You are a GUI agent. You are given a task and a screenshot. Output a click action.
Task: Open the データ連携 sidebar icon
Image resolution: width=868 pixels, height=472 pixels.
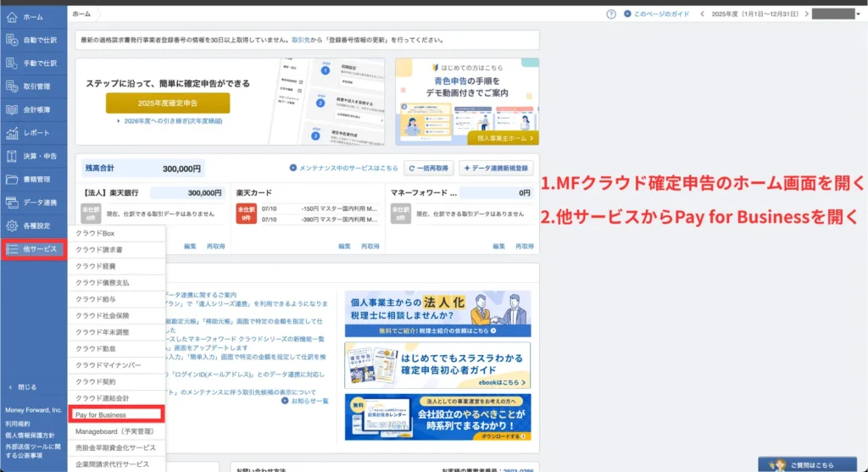click(x=12, y=203)
